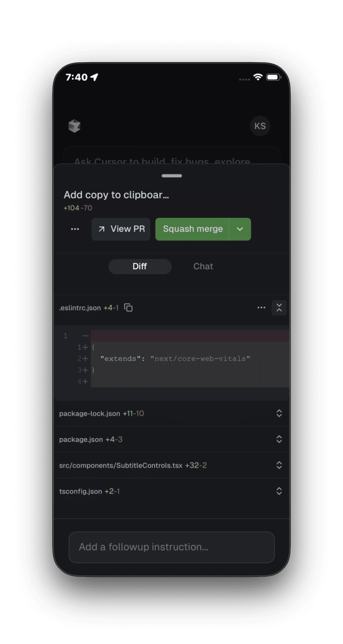Expand the package.json diff
The height and width of the screenshot is (644, 343).
(x=279, y=439)
